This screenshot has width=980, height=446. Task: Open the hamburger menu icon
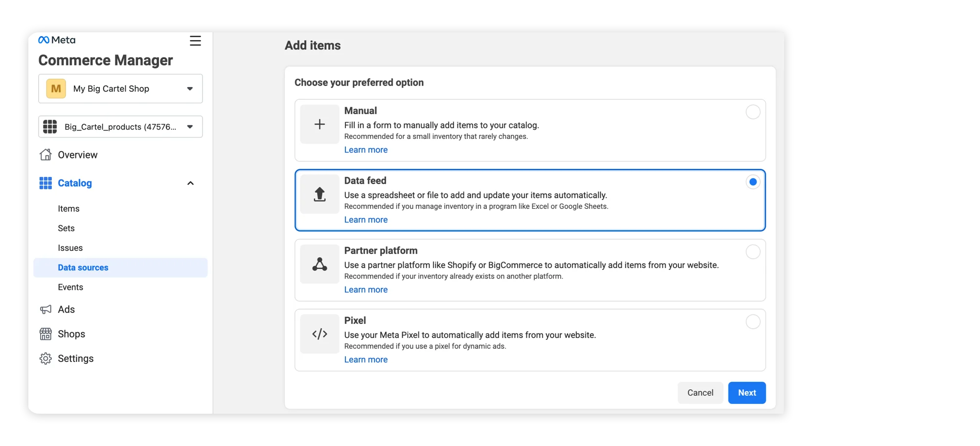click(195, 41)
